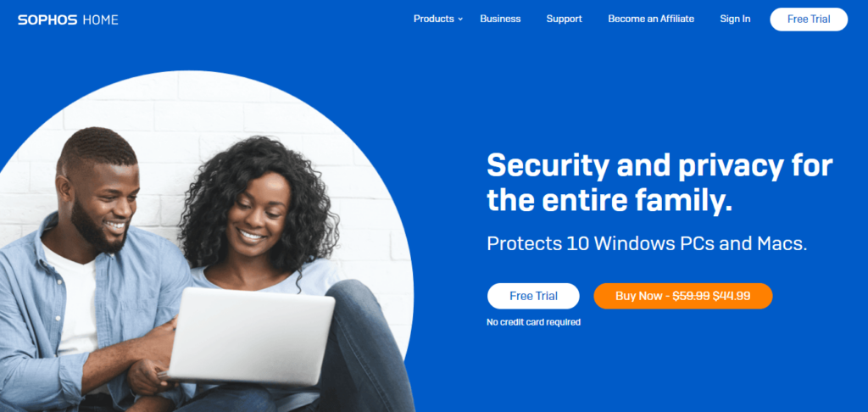Click the smiling man in the photo

coord(88,266)
